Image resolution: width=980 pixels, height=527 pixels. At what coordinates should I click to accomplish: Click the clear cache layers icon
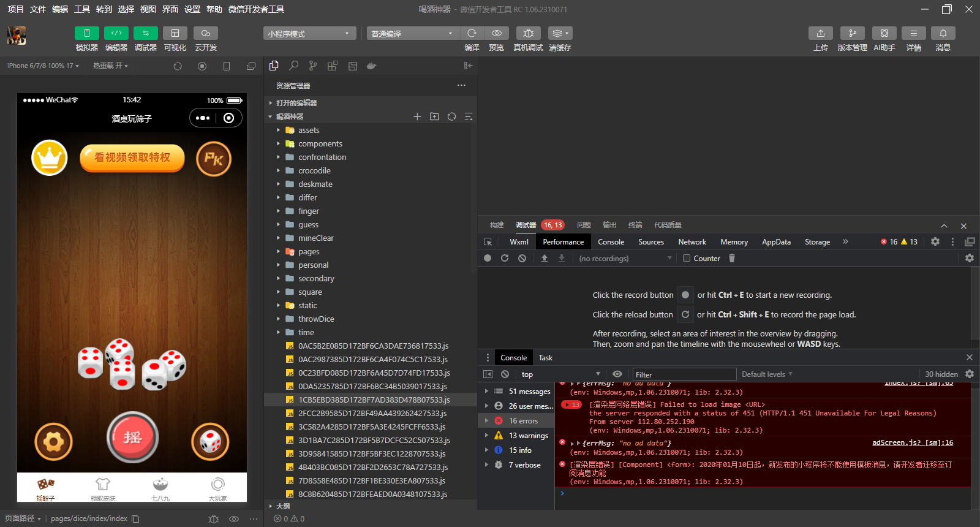[559, 33]
